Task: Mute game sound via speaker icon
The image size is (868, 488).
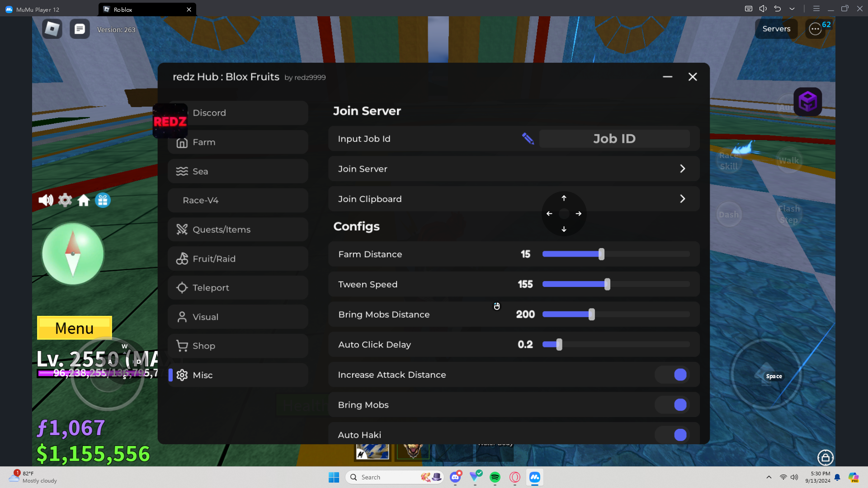Action: click(46, 200)
